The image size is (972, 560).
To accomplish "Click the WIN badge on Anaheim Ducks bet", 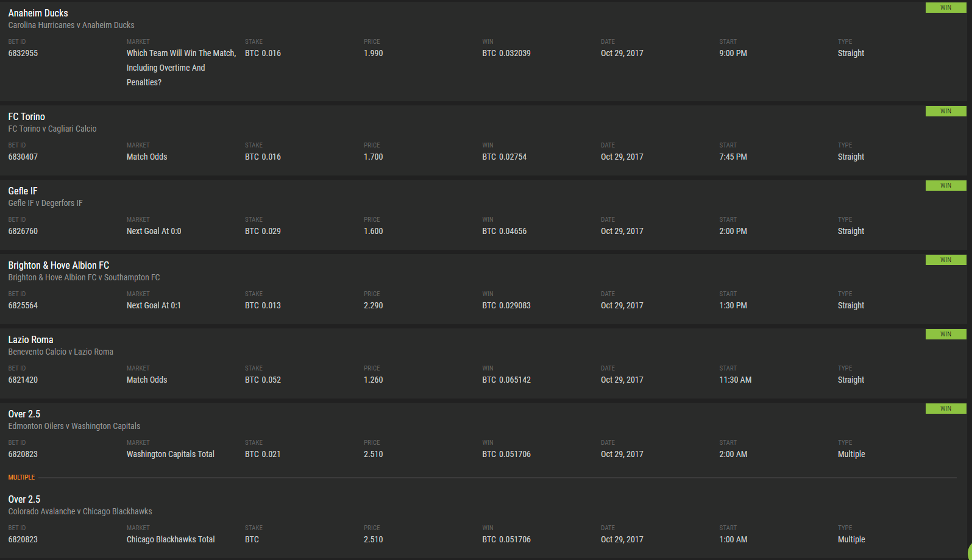I will pyautogui.click(x=945, y=8).
